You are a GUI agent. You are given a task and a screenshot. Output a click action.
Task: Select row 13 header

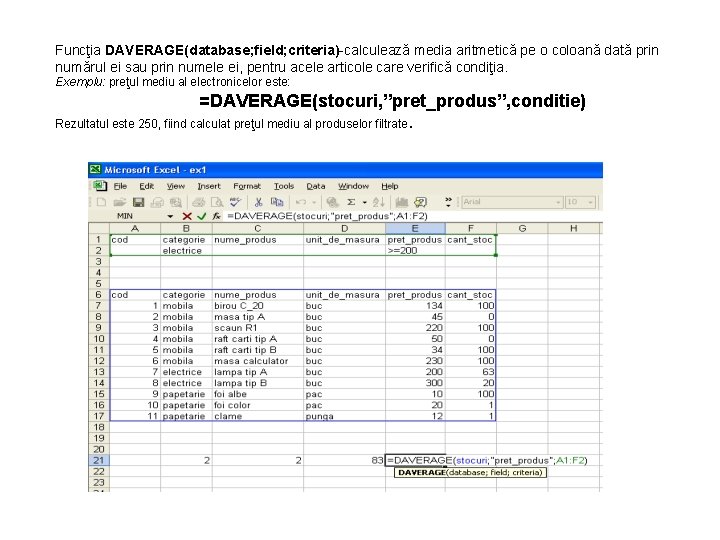pos(99,371)
